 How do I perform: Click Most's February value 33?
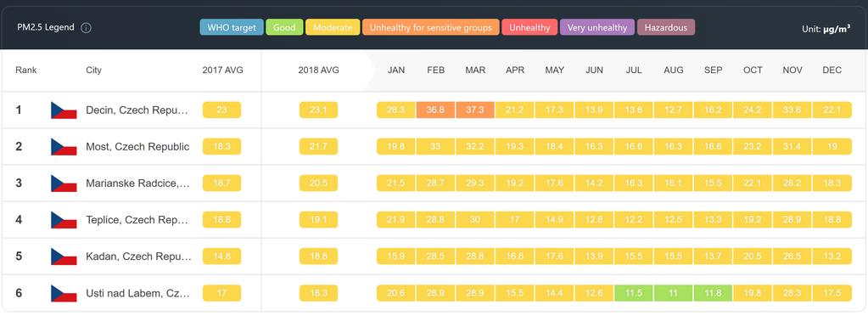pos(435,146)
